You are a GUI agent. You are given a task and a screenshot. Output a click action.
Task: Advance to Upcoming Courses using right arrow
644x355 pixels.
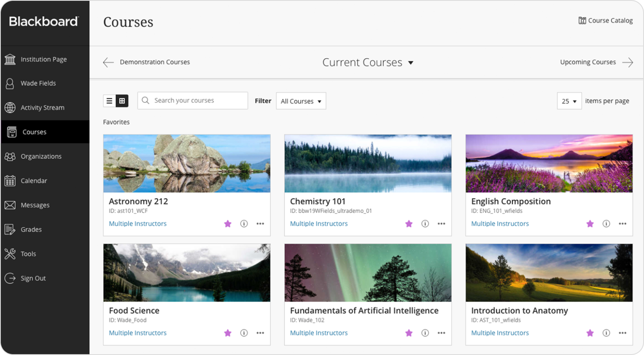(x=628, y=62)
